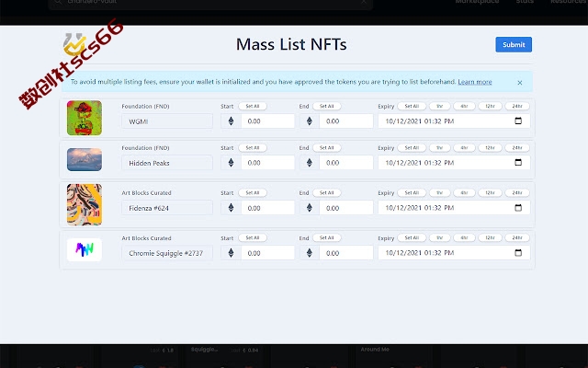Focus the WGMI start price field

coord(267,121)
